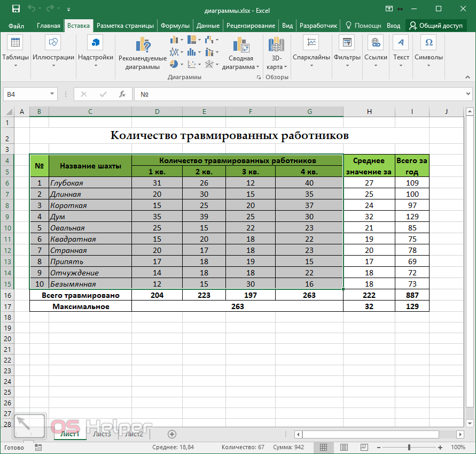Click the zoom slider handle

click(x=409, y=447)
